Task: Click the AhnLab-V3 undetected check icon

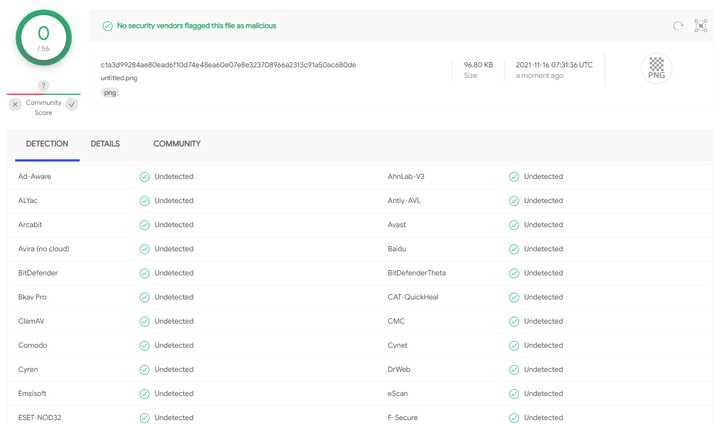Action: tap(514, 177)
